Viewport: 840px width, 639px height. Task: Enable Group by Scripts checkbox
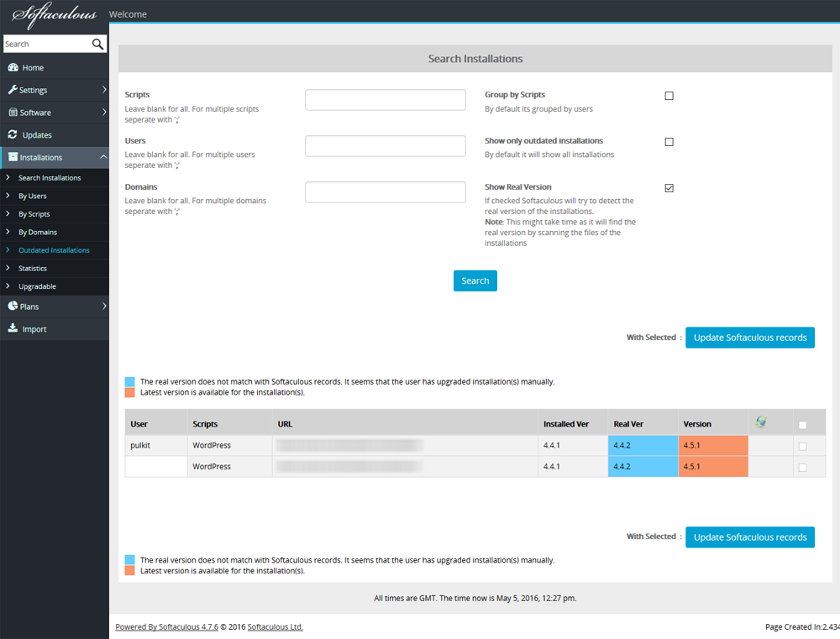(x=669, y=96)
